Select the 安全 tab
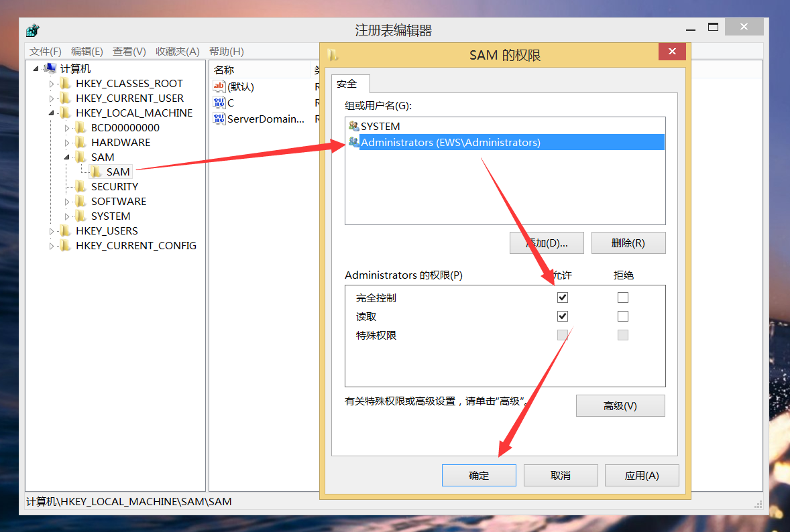The width and height of the screenshot is (790, 532). coord(351,84)
